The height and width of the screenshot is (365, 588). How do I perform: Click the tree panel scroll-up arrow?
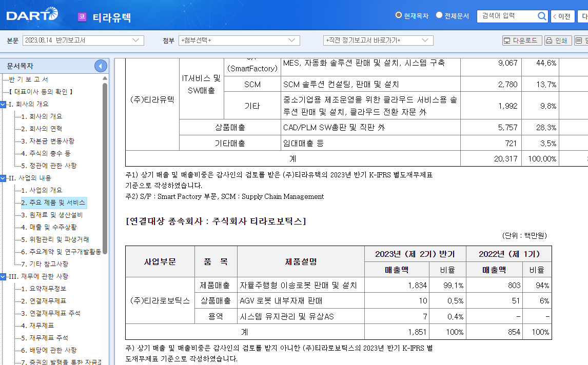(105, 78)
